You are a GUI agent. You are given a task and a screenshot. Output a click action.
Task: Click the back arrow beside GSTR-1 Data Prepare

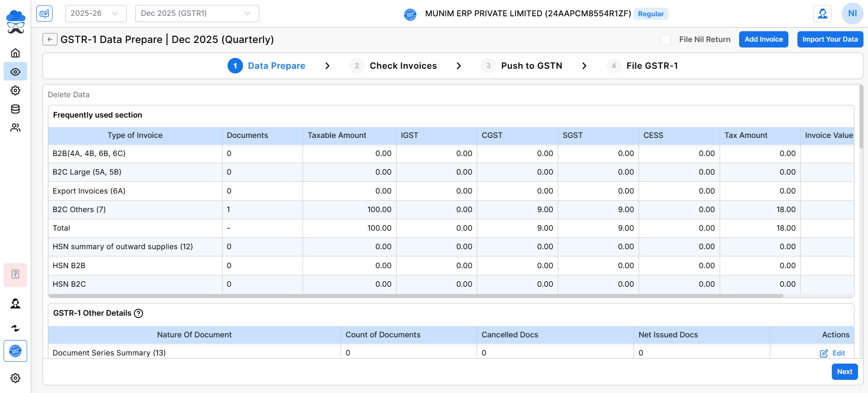pyautogui.click(x=50, y=39)
